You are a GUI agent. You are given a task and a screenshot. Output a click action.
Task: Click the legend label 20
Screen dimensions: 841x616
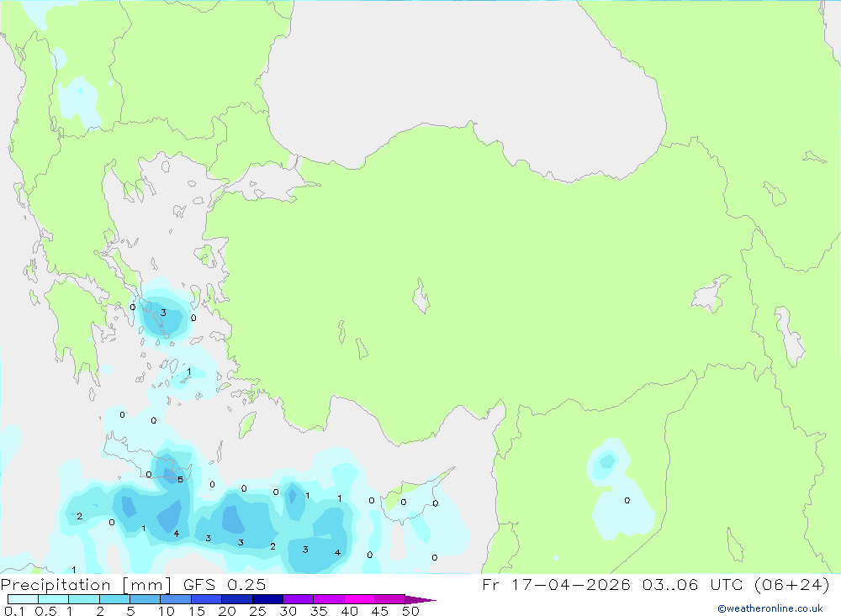pyautogui.click(x=227, y=611)
